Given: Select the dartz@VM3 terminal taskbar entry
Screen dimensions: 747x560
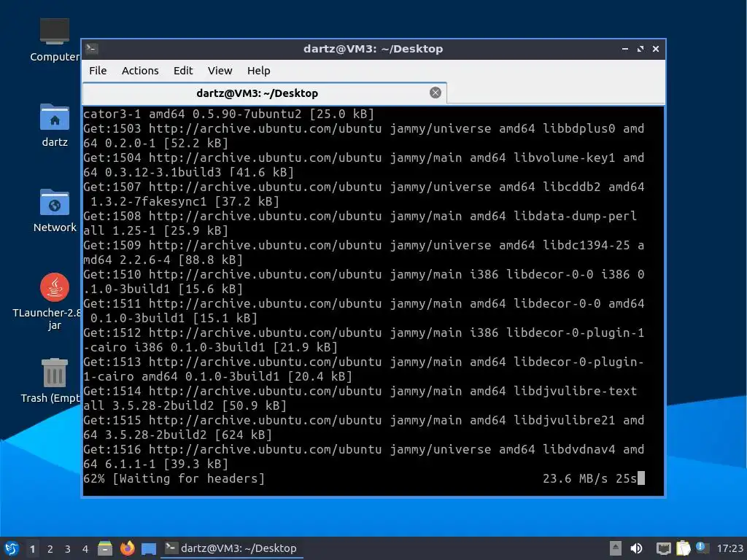Looking at the screenshot, I should (x=231, y=548).
